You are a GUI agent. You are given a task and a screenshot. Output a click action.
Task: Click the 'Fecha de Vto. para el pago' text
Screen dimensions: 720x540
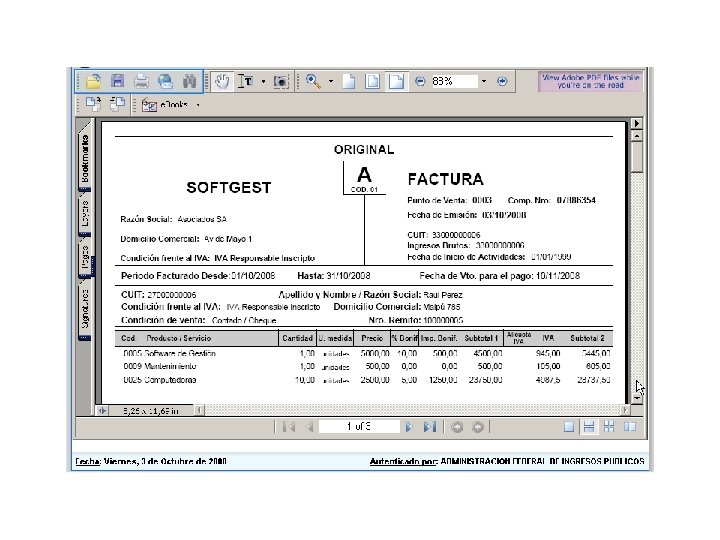tap(476, 276)
